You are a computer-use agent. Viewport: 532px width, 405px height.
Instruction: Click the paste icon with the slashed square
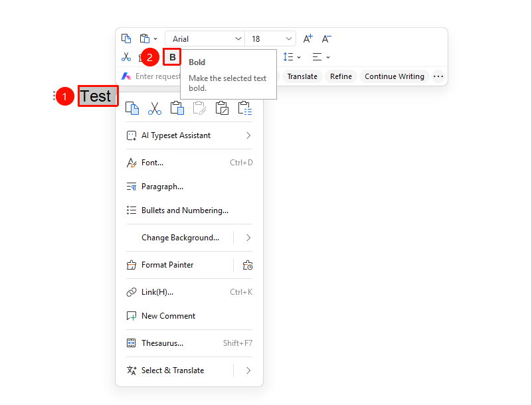(x=222, y=108)
